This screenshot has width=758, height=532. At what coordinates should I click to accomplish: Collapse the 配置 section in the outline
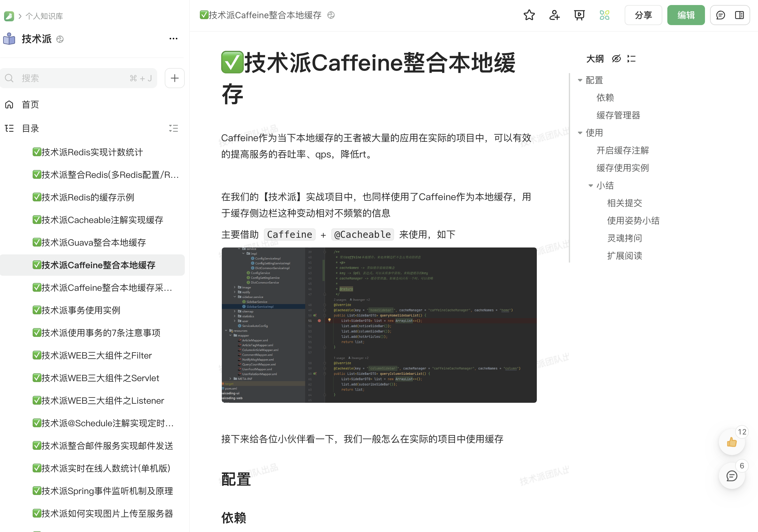(580, 80)
